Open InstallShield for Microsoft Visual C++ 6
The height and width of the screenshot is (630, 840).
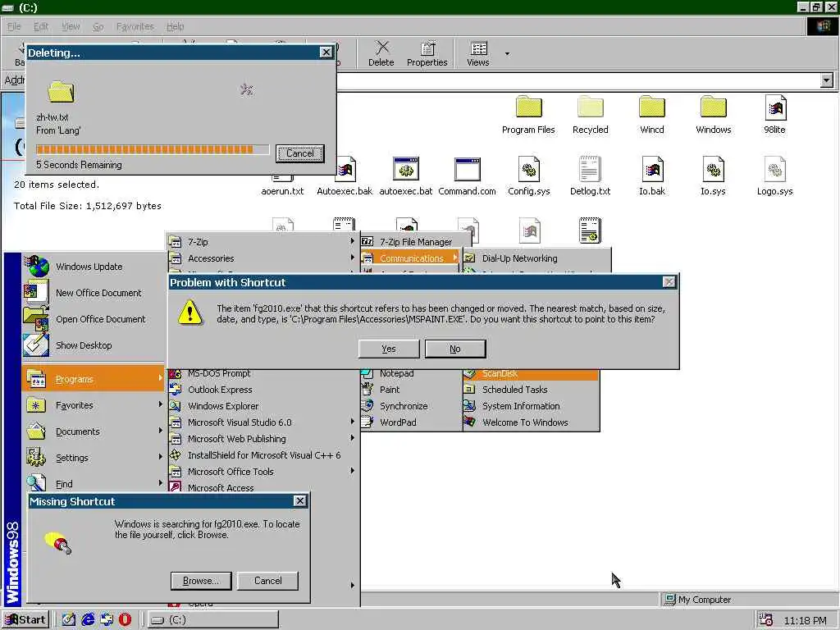[x=262, y=454]
